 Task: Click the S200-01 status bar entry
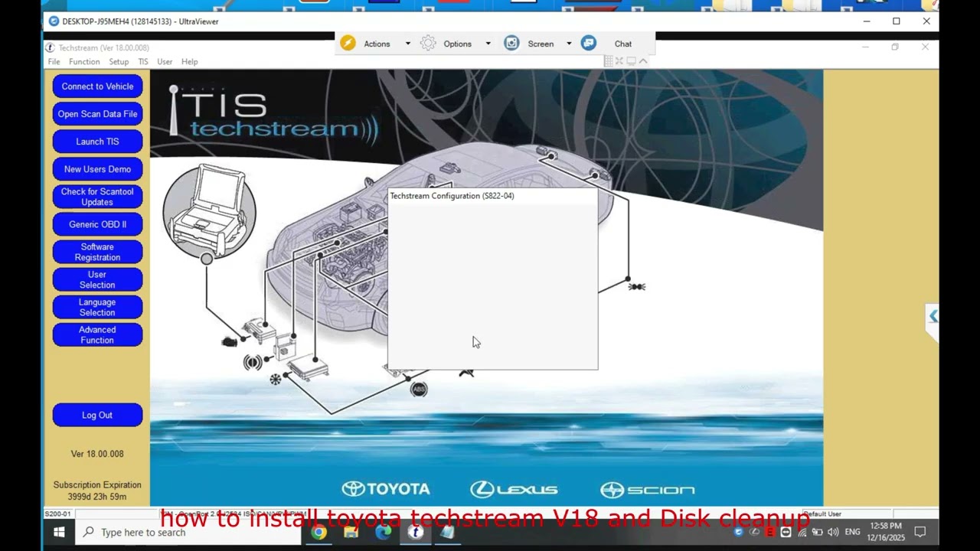coord(58,514)
